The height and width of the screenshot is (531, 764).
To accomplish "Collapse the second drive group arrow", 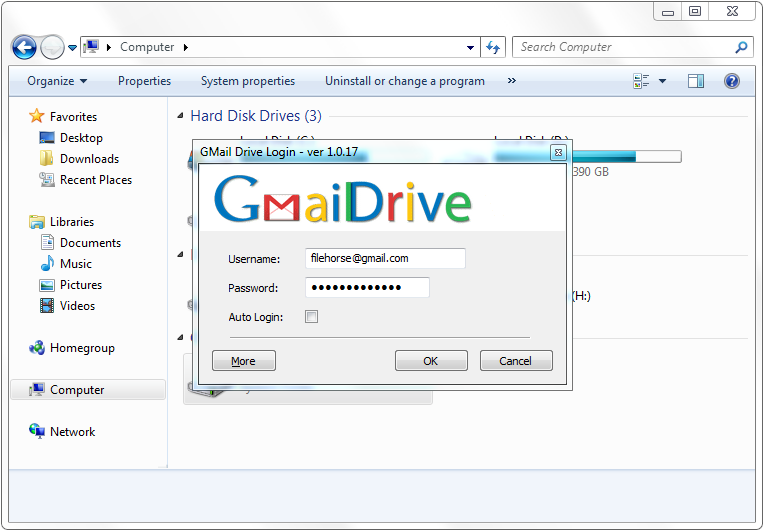I will 180,254.
